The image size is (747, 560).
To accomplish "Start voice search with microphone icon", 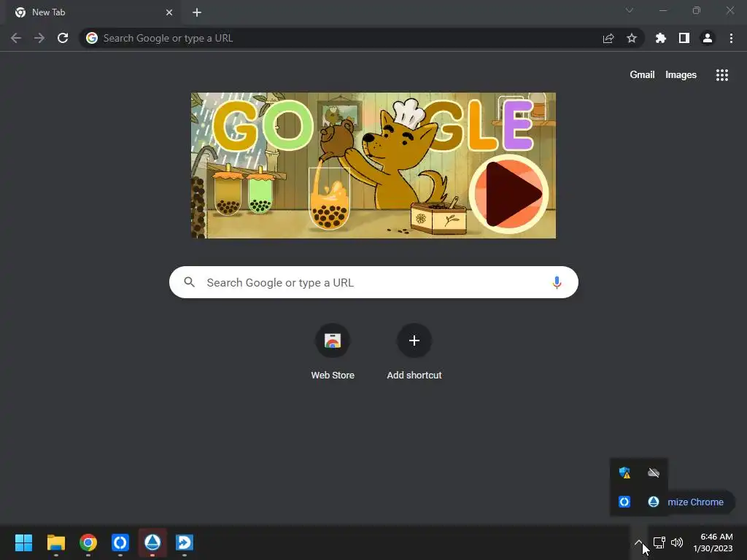I will point(557,282).
